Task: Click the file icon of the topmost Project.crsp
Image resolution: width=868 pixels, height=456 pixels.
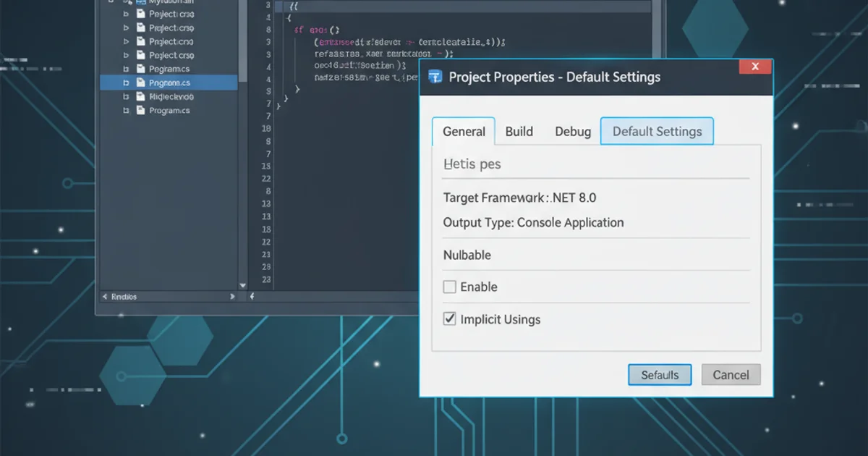Action: coord(140,14)
